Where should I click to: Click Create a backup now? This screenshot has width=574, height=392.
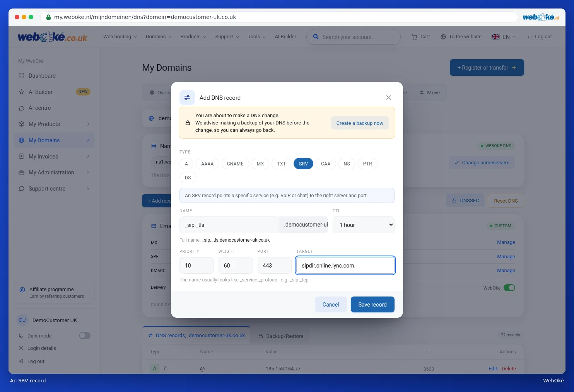tap(360, 123)
